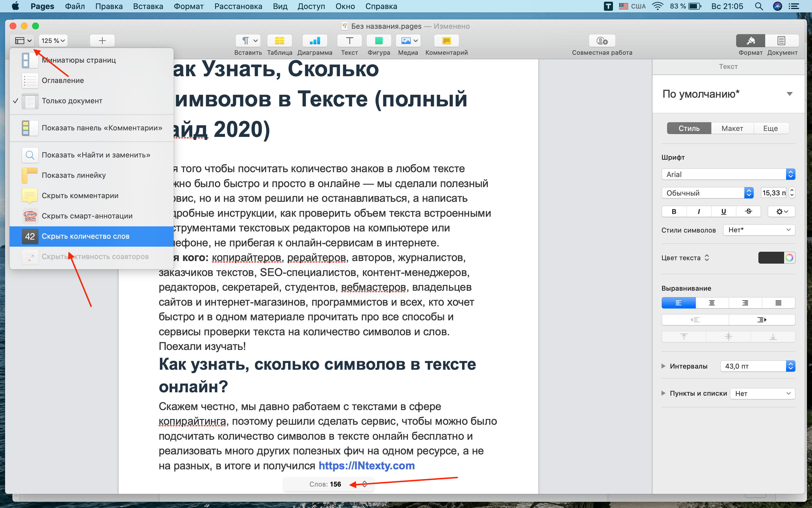Switch to the Еще tab
812x508 pixels.
[771, 128]
